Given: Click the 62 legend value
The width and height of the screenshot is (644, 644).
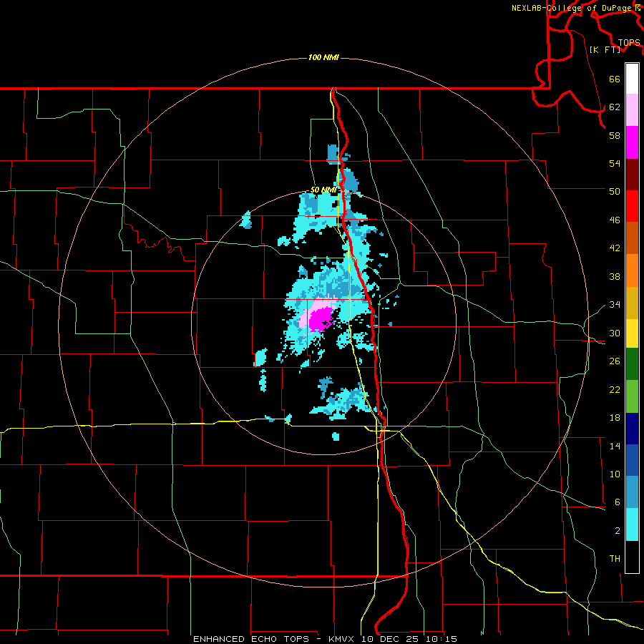Looking at the screenshot, I should pyautogui.click(x=615, y=107).
